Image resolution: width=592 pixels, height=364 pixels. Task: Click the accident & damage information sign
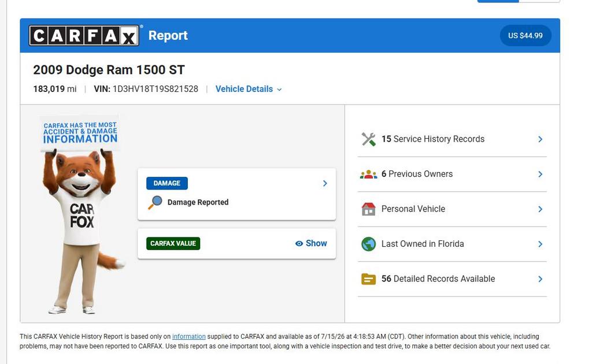tap(80, 133)
